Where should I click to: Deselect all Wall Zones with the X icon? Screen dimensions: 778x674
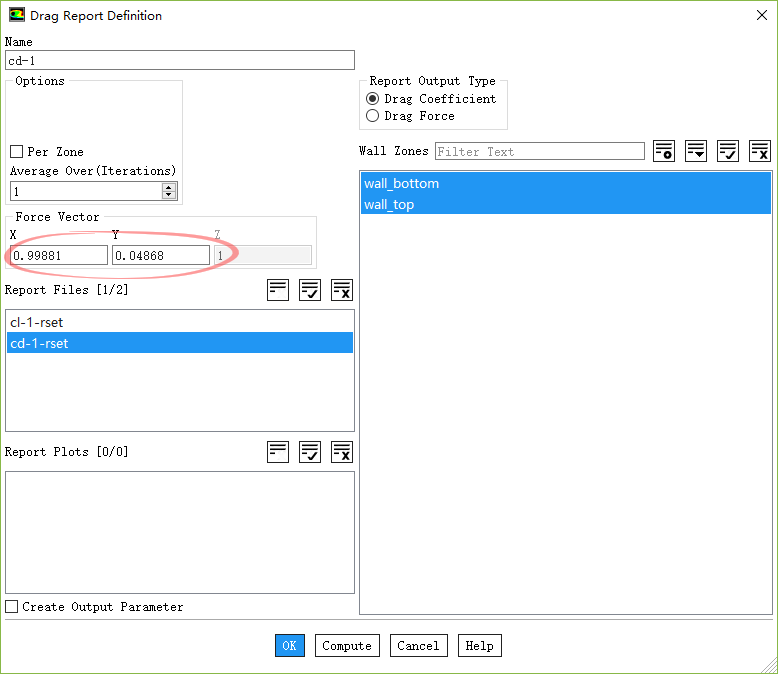pos(760,151)
